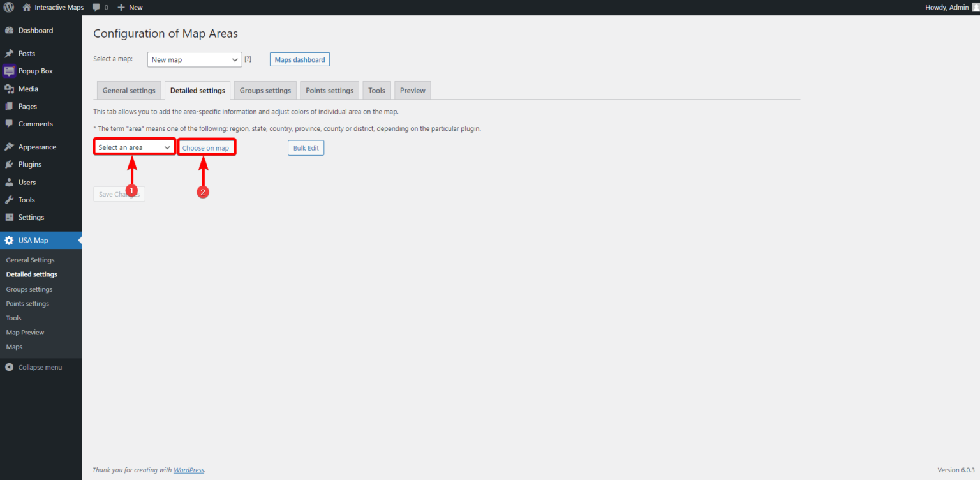Viewport: 980px width, 480px height.
Task: Expand the Select a map dropdown
Action: [x=195, y=60]
